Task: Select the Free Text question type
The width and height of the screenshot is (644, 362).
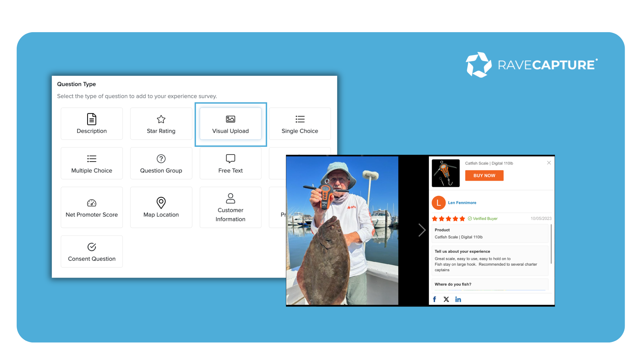Action: 231,163
